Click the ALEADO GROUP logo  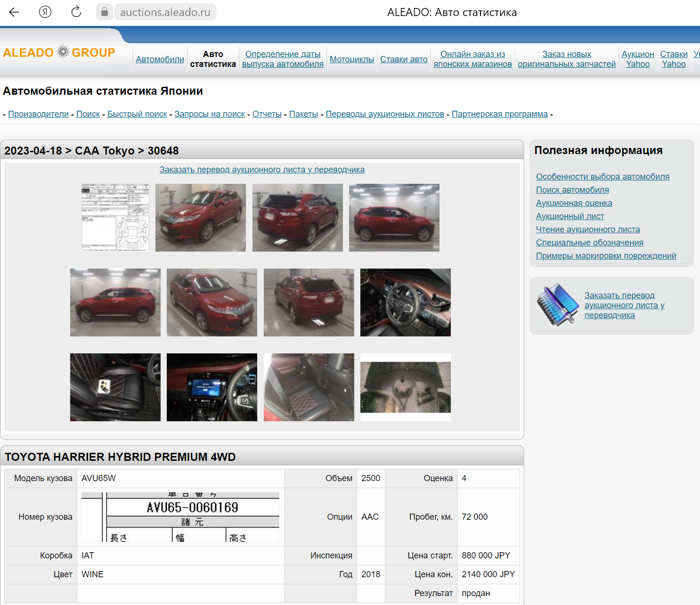click(x=58, y=52)
